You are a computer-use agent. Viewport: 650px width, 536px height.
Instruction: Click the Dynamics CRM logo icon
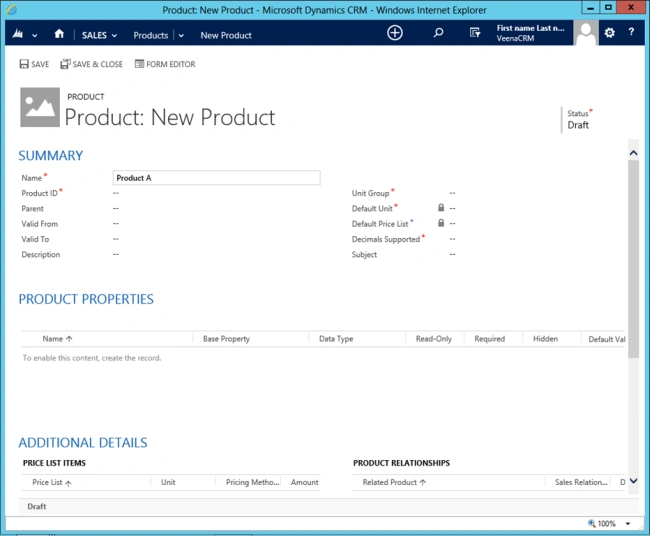17,34
